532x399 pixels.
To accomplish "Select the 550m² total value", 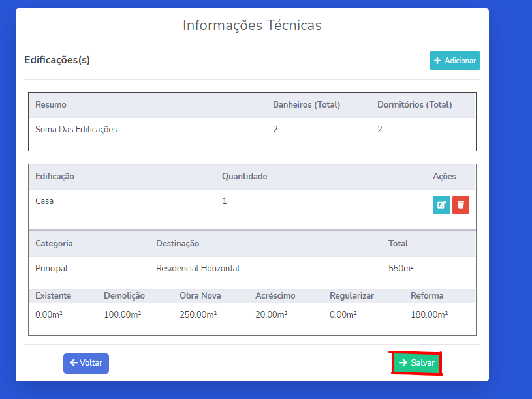I will [401, 268].
